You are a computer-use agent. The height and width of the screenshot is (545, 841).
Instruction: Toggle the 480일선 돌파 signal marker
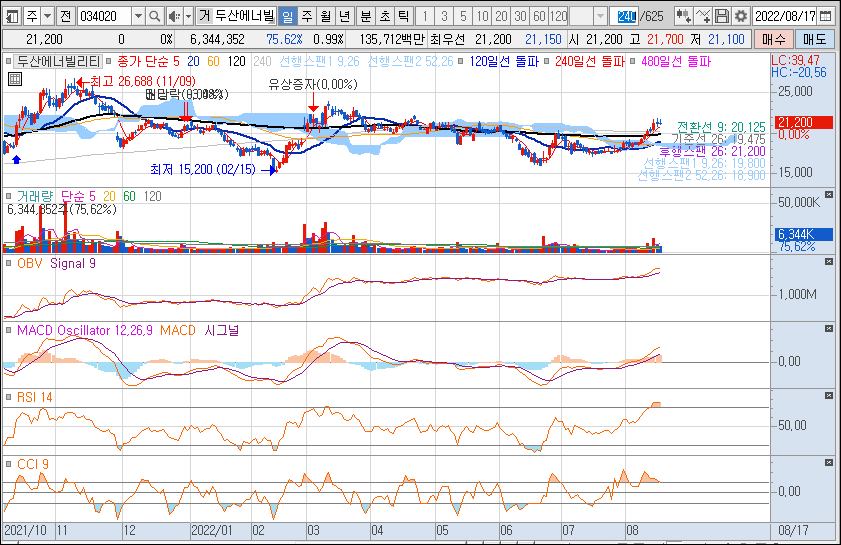(633, 62)
